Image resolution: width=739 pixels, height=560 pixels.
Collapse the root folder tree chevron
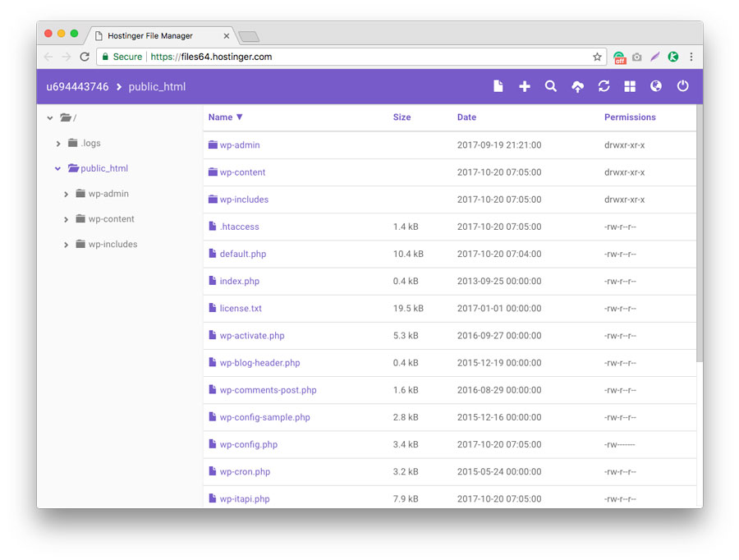click(x=50, y=118)
